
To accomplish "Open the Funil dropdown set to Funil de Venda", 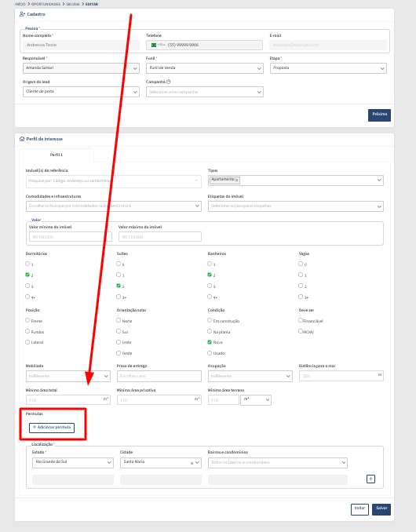I will pyautogui.click(x=205, y=68).
